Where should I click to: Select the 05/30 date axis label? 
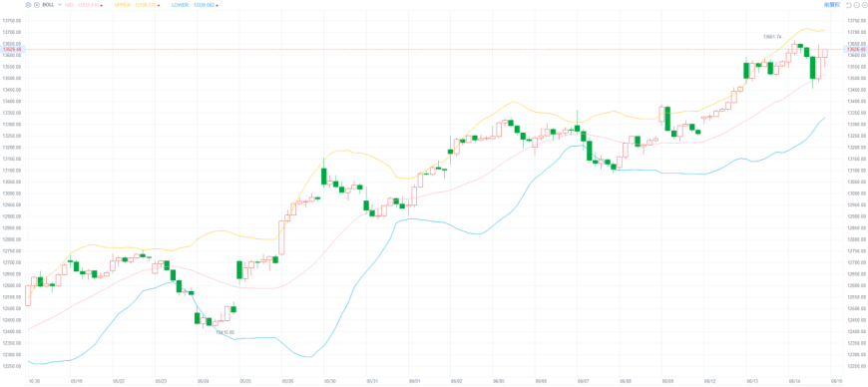coord(330,381)
